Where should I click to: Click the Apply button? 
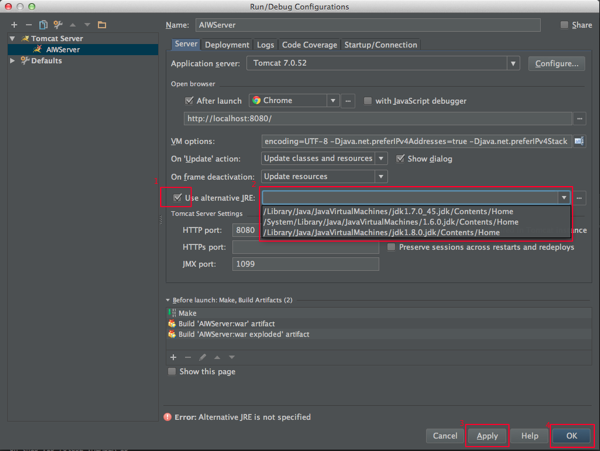pos(487,436)
